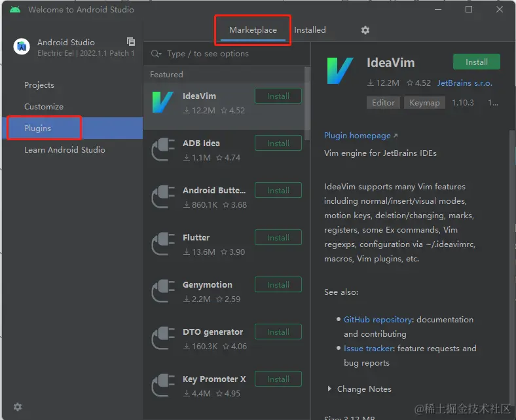
Task: Select the Flutter plugin name
Action: coord(196,237)
